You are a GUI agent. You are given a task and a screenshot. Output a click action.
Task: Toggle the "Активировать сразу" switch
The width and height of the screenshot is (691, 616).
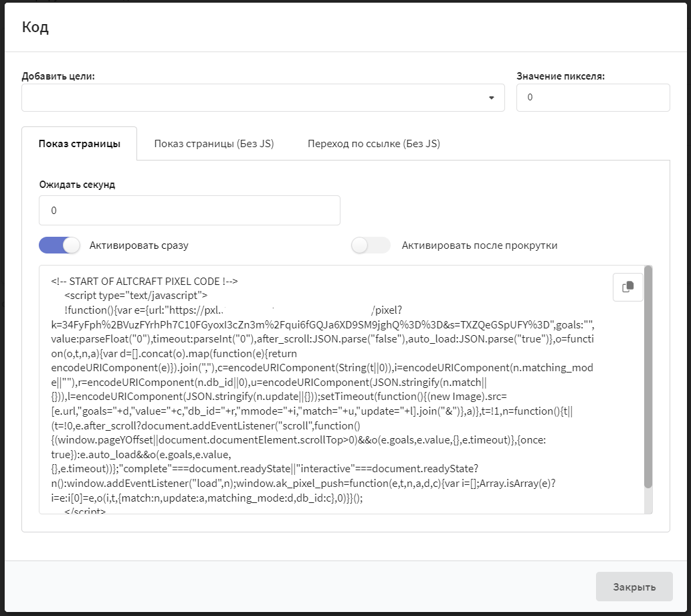click(x=60, y=245)
